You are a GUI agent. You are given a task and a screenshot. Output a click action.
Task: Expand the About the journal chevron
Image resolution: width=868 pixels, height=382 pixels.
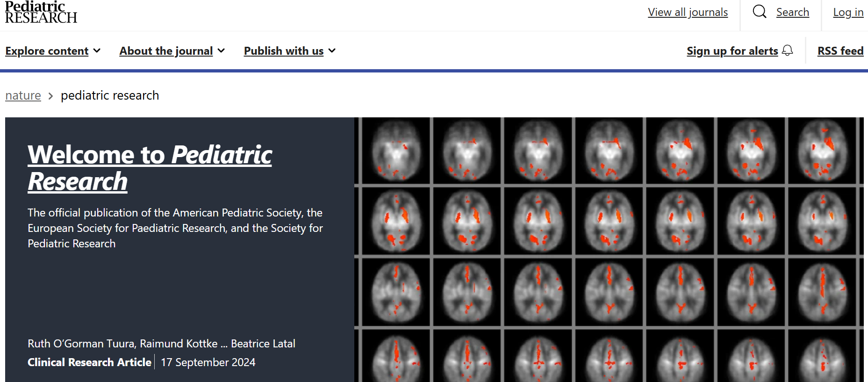tap(221, 50)
